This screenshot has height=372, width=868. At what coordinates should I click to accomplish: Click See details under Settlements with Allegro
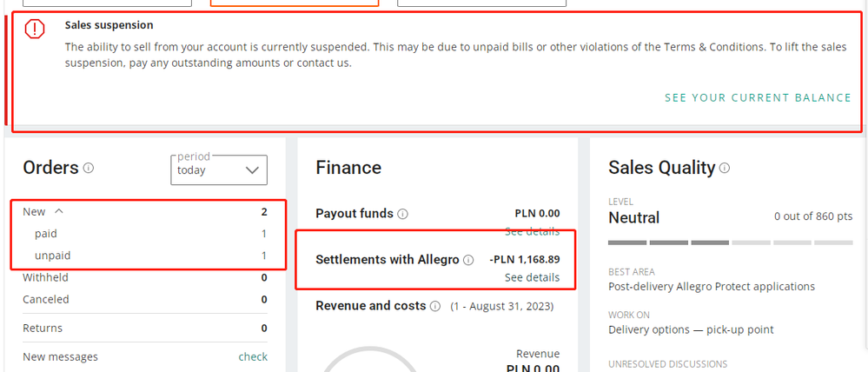click(x=532, y=277)
